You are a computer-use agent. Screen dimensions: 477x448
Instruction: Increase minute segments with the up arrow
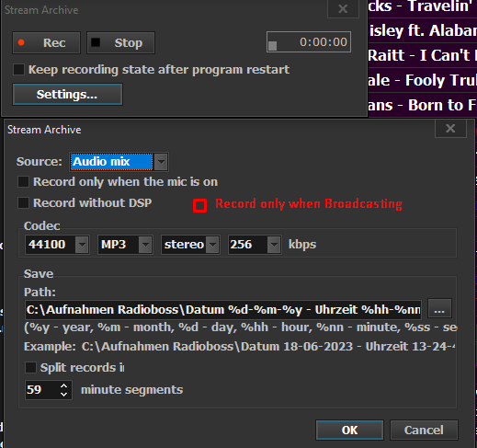[x=63, y=385]
